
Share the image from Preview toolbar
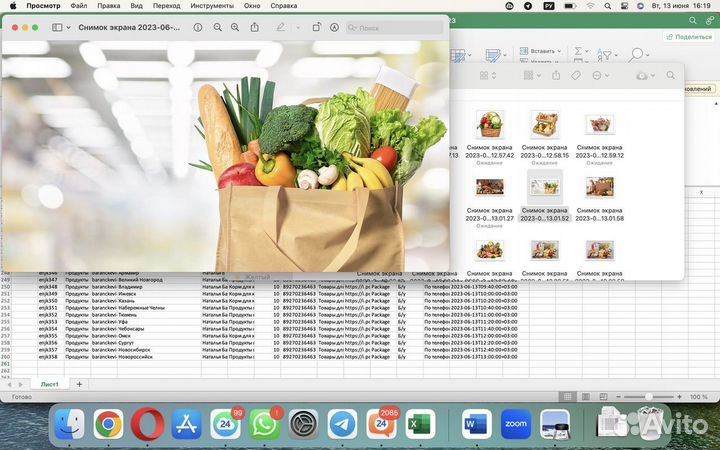(x=255, y=28)
